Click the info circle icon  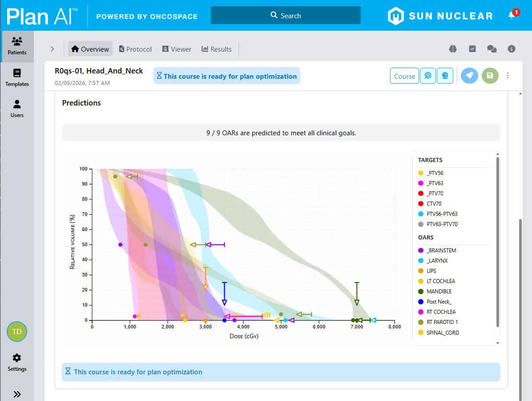coord(512,49)
